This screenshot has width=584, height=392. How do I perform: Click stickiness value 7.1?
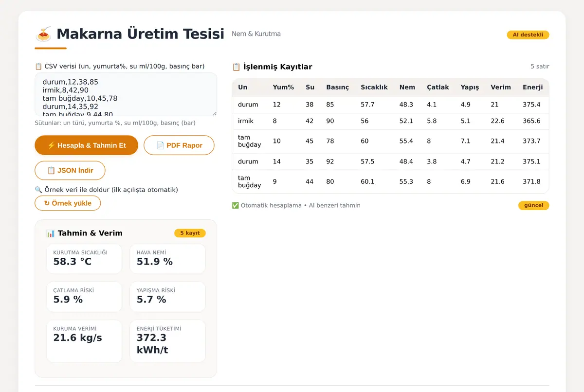(x=466, y=141)
